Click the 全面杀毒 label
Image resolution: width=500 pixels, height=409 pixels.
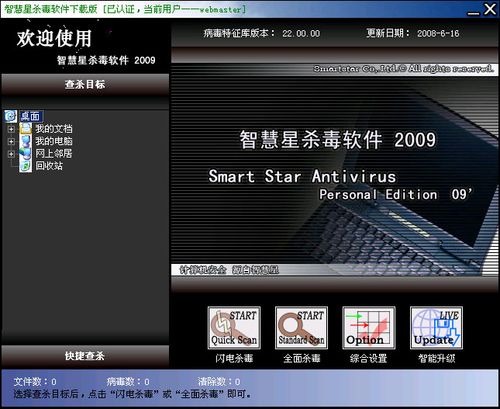pos(301,359)
